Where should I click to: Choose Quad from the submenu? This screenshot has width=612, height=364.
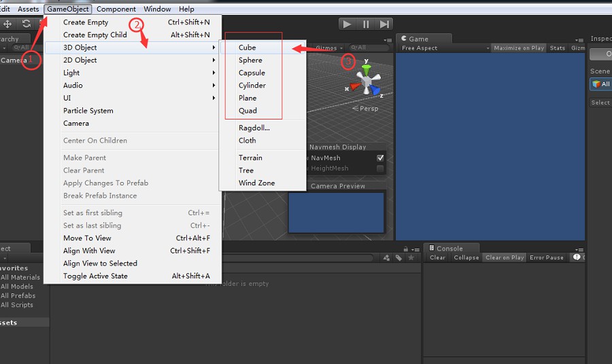tap(262, 111)
